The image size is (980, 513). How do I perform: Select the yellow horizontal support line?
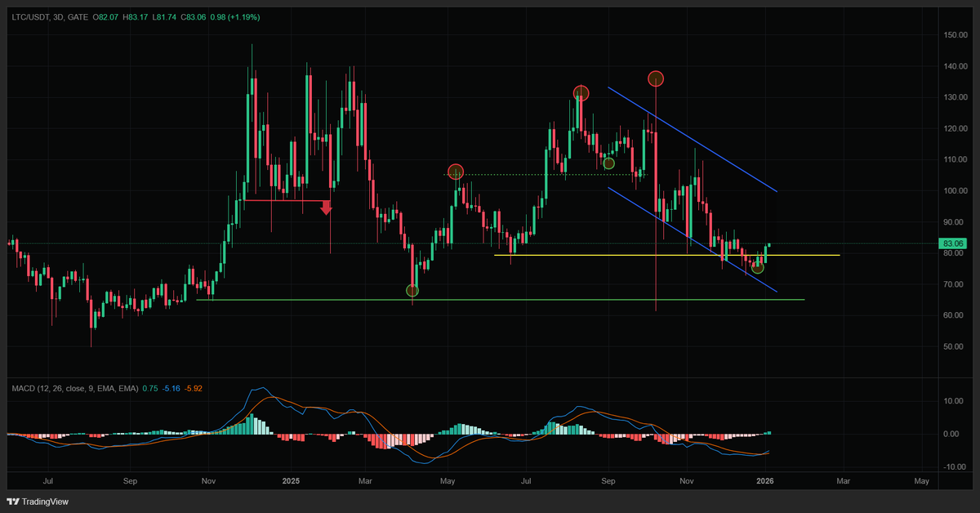point(666,256)
